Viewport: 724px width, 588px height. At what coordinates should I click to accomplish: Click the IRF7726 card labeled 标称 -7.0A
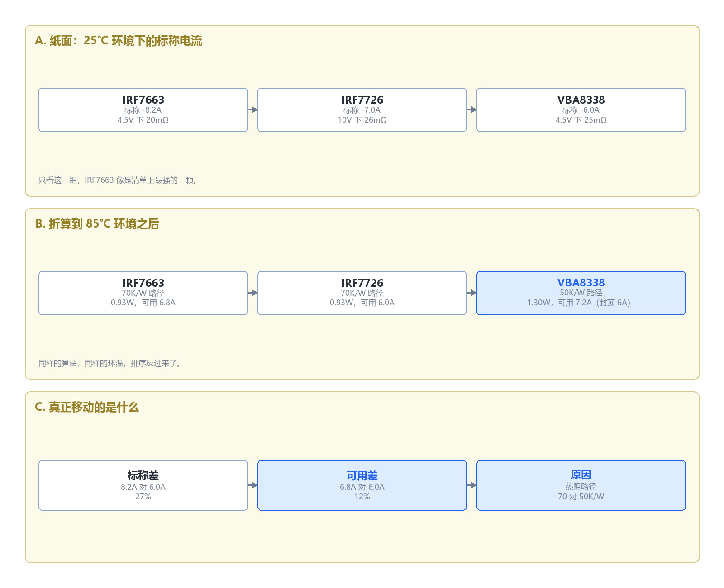click(362, 110)
